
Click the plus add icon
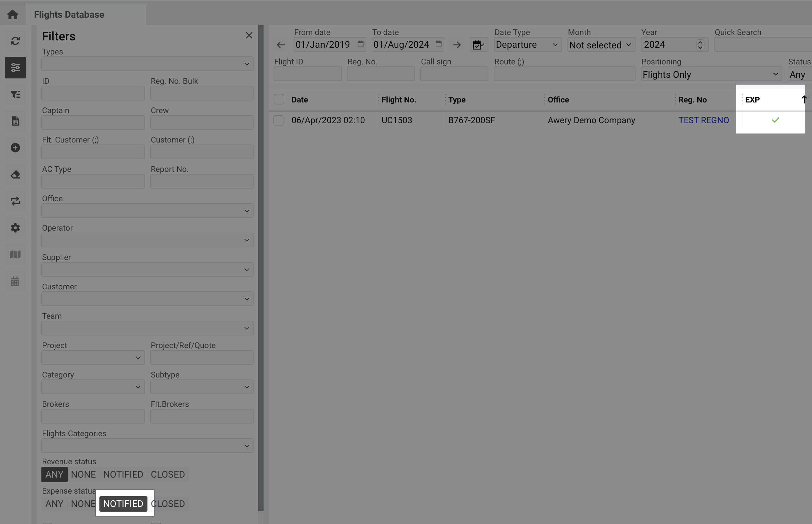click(15, 148)
